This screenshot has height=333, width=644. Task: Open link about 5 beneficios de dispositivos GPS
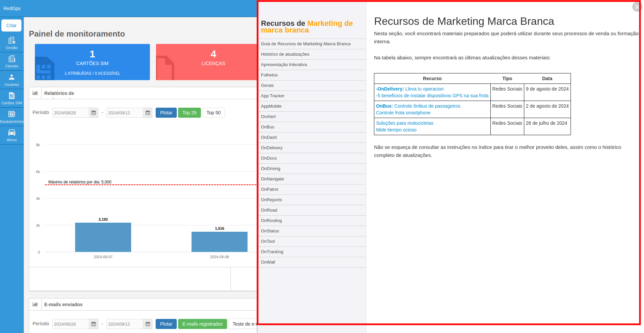coord(432,96)
